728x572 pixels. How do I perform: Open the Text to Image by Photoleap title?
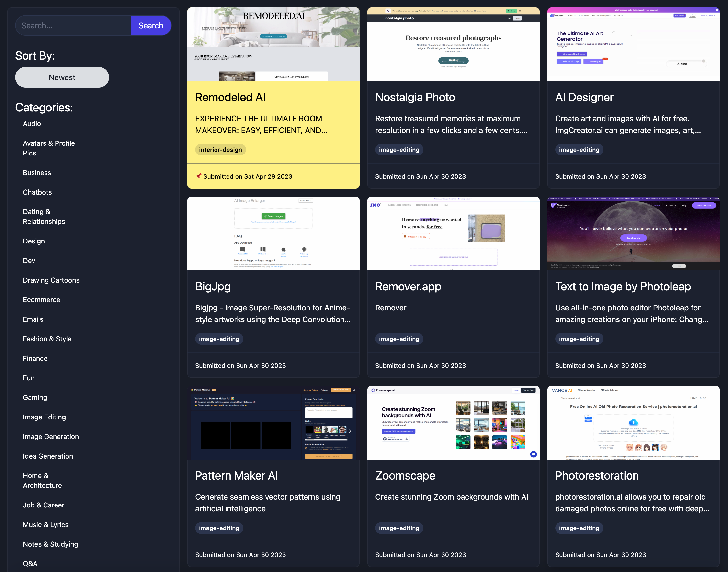click(623, 286)
